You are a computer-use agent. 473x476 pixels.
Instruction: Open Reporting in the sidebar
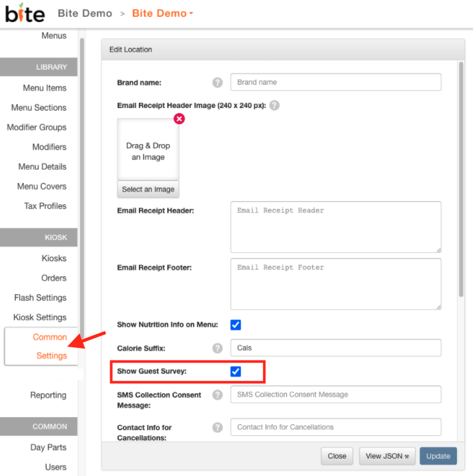point(48,395)
